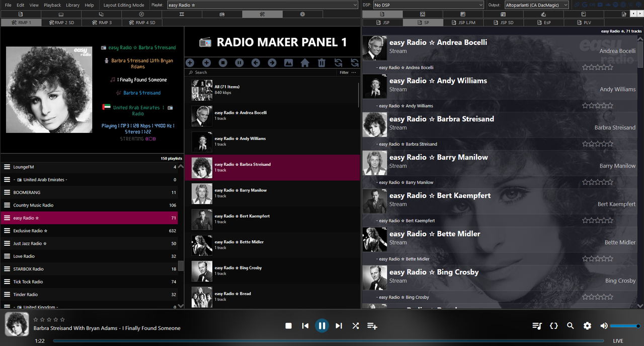Viewport: 644px width, 346px height.
Task: Open the Filter options in Radio Maker panel
Action: click(x=348, y=73)
